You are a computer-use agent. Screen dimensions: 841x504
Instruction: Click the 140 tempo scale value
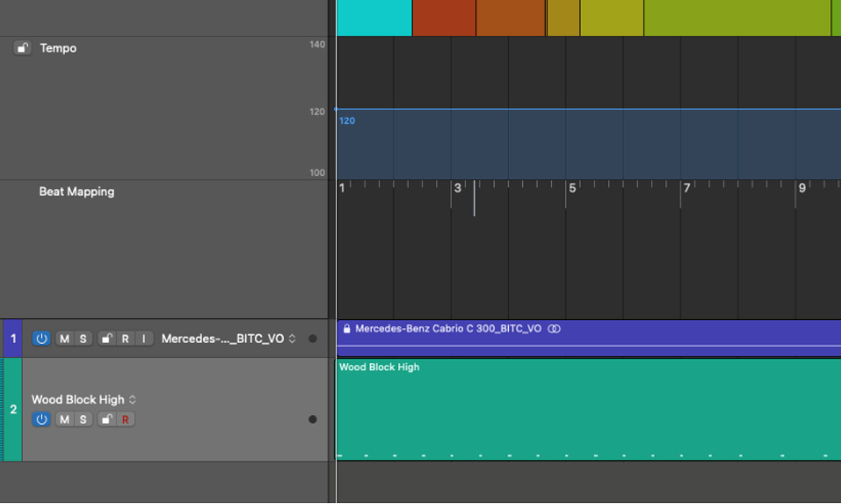[x=317, y=44]
